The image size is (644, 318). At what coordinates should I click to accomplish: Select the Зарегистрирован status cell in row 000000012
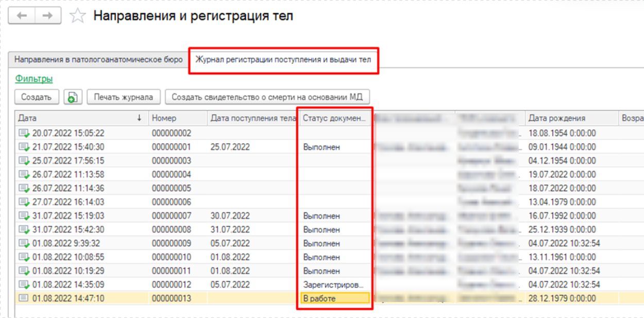click(x=334, y=284)
